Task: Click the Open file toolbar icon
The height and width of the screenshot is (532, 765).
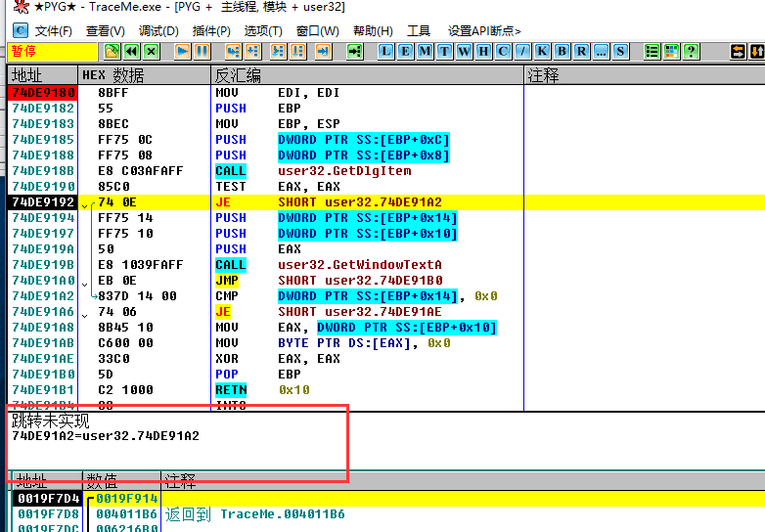Action: pyautogui.click(x=112, y=51)
